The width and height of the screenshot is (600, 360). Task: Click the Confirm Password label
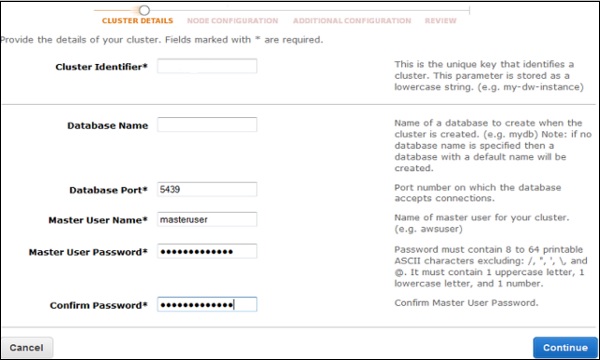pos(99,305)
